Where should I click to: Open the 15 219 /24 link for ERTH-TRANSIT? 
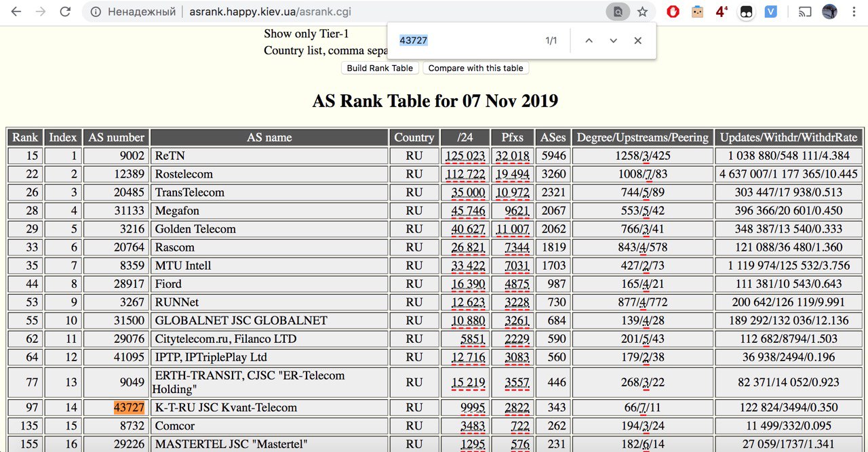pyautogui.click(x=468, y=383)
